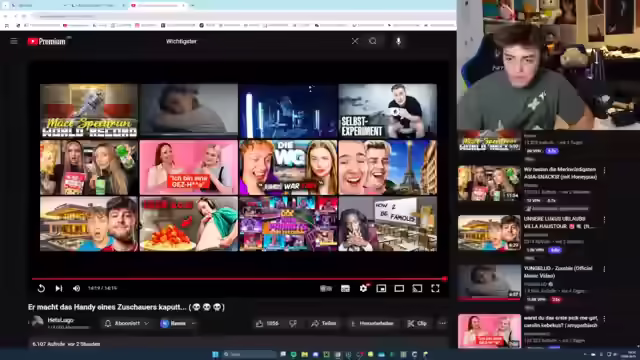Click the Teilen share button
Image resolution: width=640 pixels, height=360 pixels.
point(324,323)
